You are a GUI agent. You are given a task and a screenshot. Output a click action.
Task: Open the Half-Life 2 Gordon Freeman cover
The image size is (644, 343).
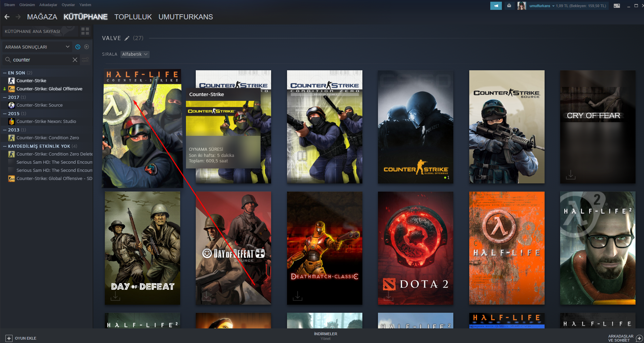tap(598, 248)
